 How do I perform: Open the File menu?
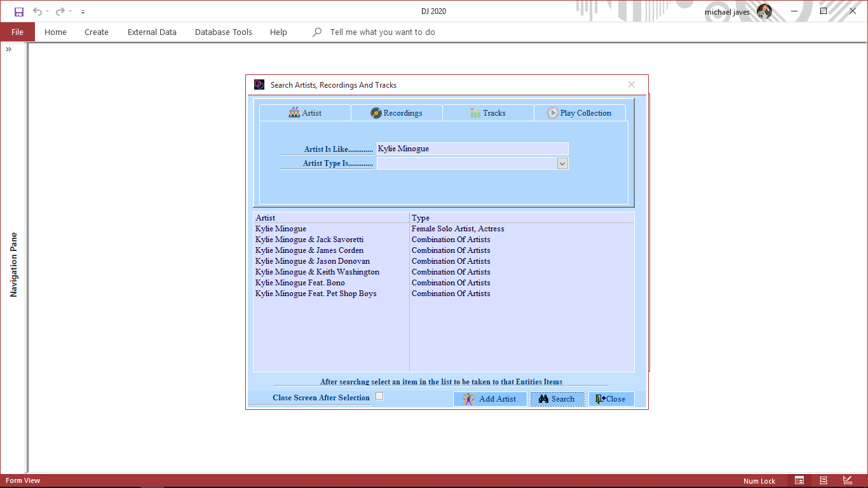coord(17,32)
